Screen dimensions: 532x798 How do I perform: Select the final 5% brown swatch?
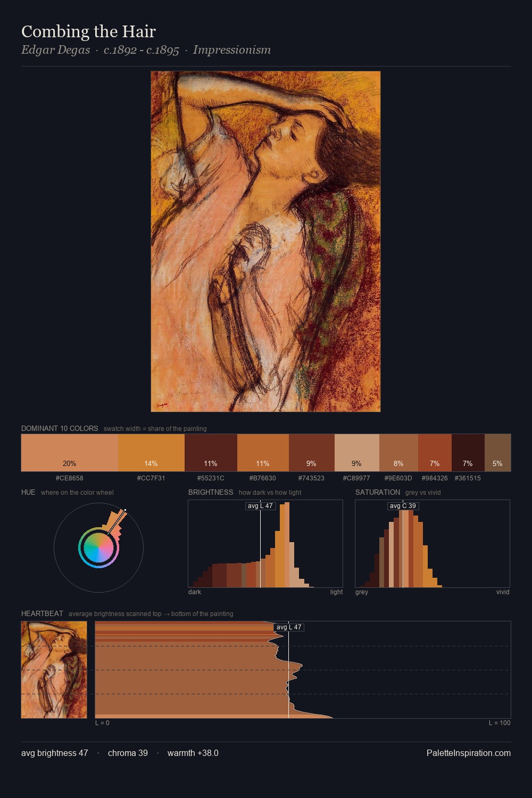point(497,453)
